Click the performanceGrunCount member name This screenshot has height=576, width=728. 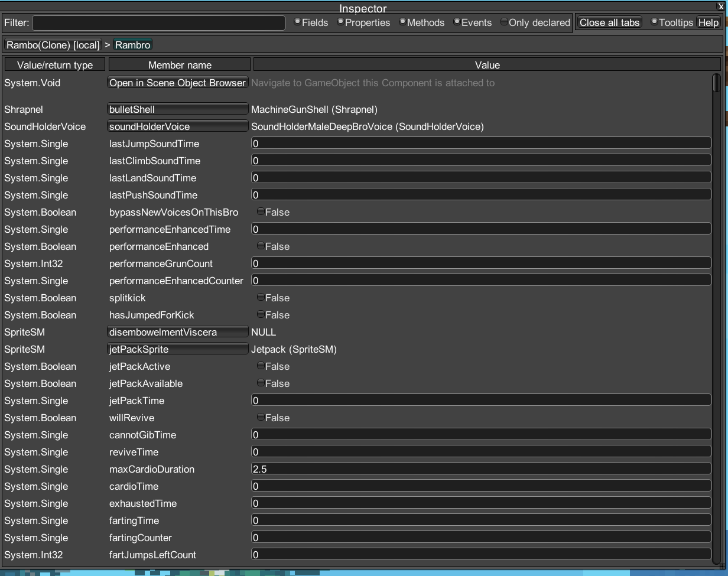coord(161,263)
